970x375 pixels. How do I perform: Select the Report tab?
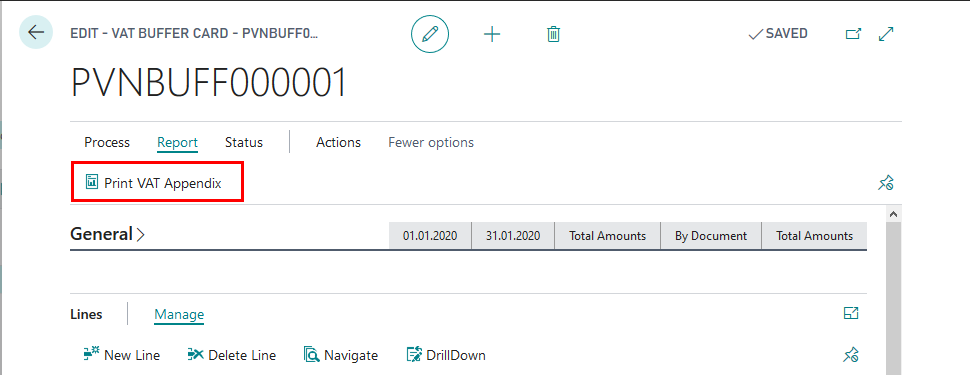(178, 142)
